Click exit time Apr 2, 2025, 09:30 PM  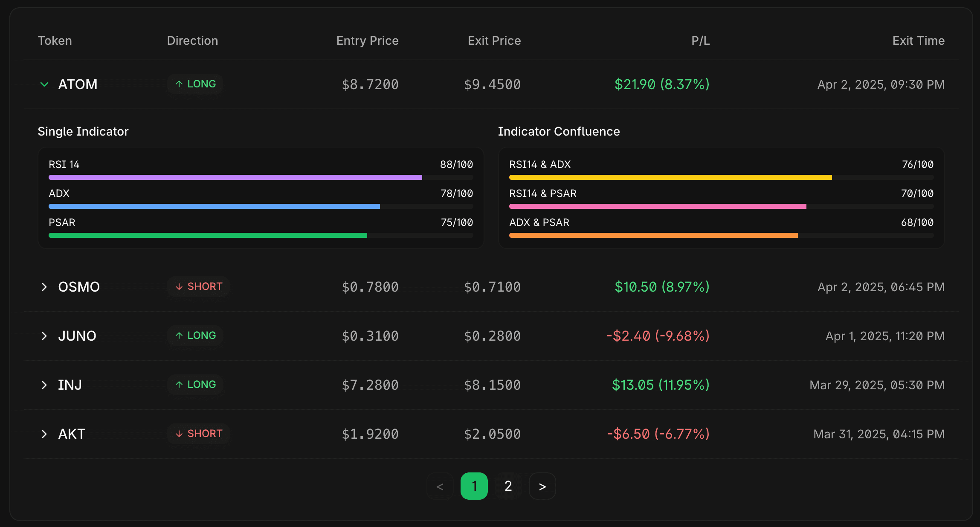tap(881, 84)
